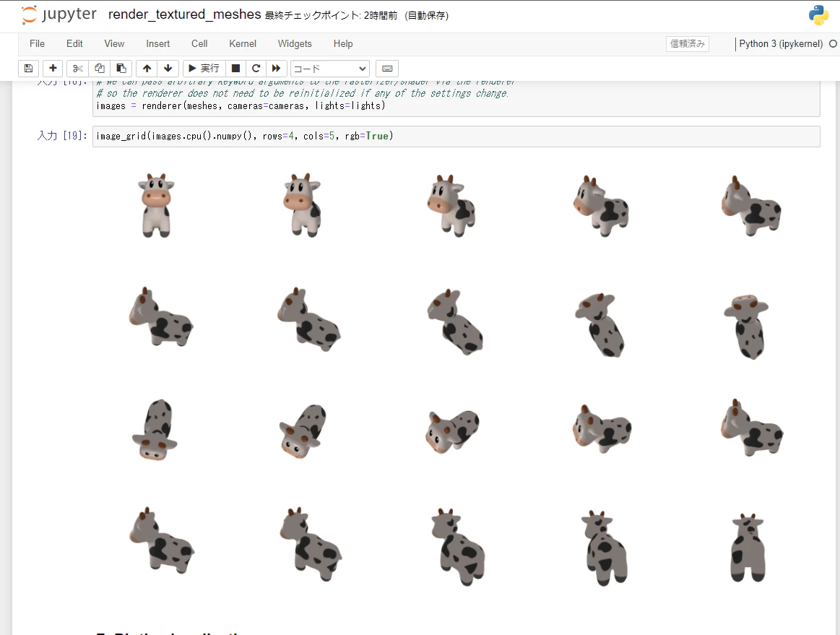Restart the kernel using the refresh icon

pyautogui.click(x=256, y=68)
